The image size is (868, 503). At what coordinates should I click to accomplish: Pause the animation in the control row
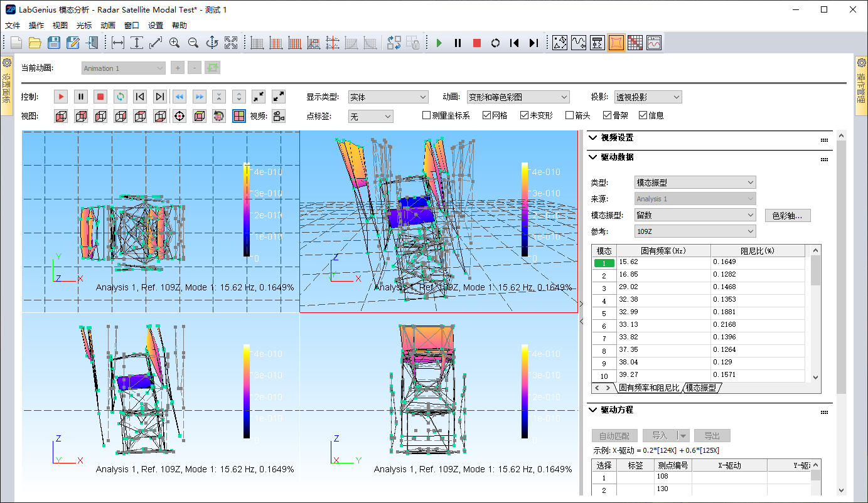81,97
